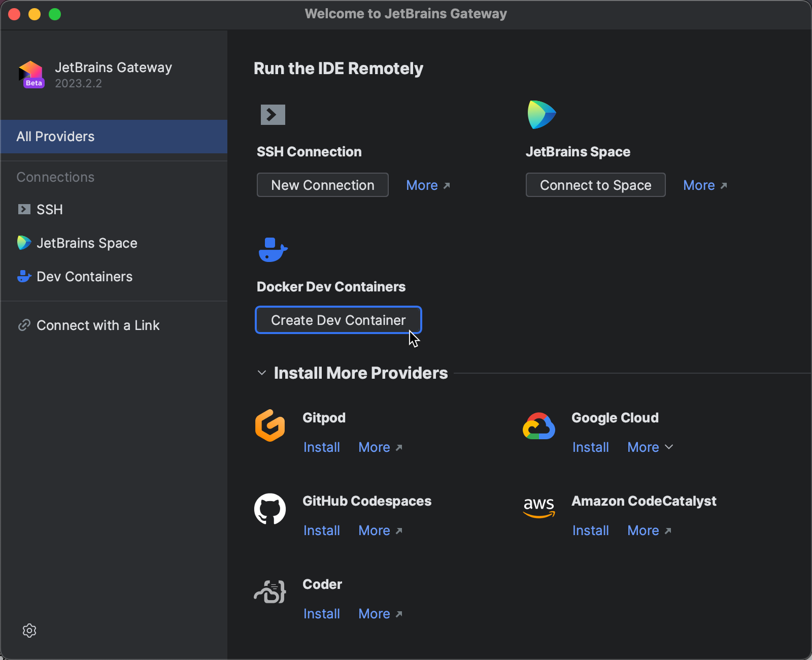Viewport: 812px width, 660px height.
Task: Install the GitHub Codespaces provider
Action: pyautogui.click(x=321, y=531)
